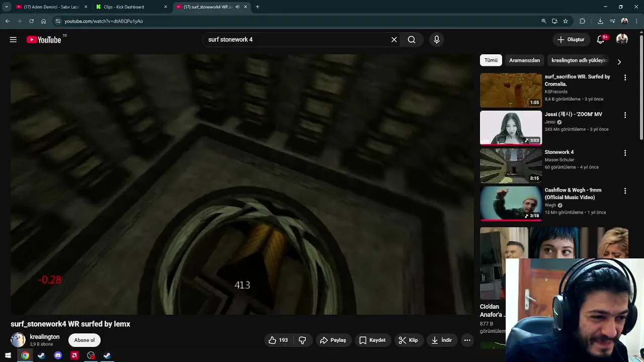Open more actions under the video
644x362 pixels.
[x=467, y=340]
